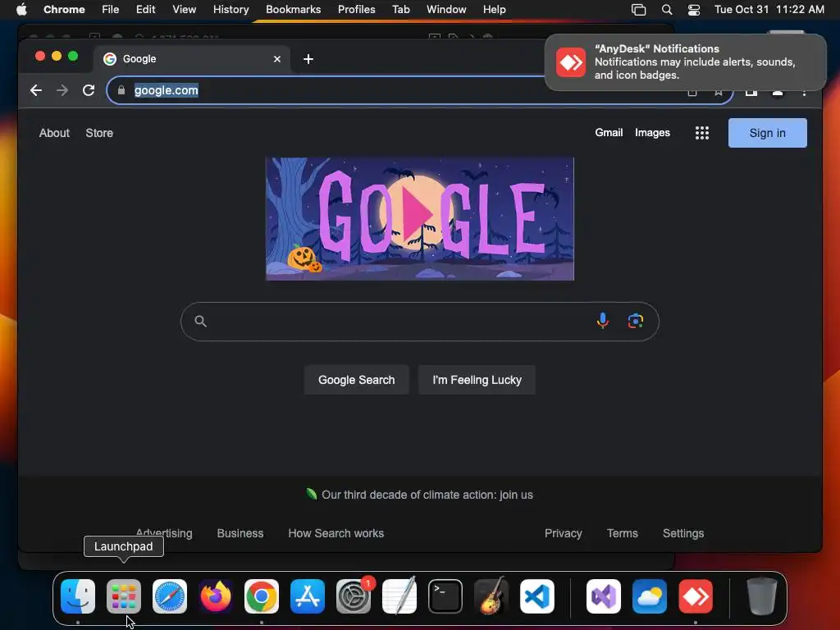Launch Safari from the Dock
The image size is (840, 630).
[170, 596]
